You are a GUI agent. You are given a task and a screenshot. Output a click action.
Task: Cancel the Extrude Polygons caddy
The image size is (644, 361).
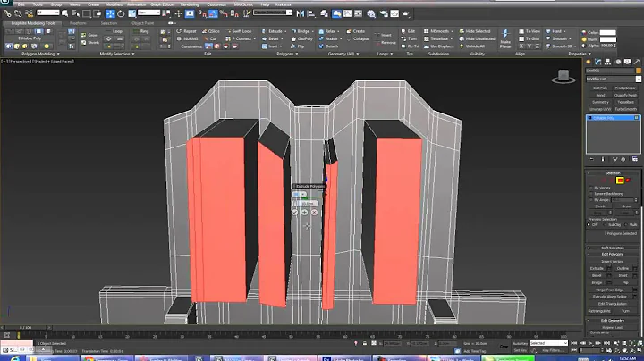[x=314, y=213]
